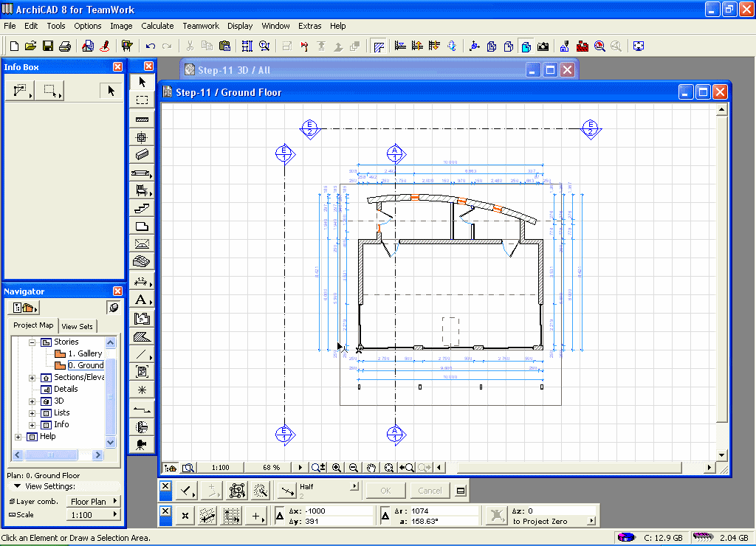The height and width of the screenshot is (546, 756).
Task: Select the Marquee tool in the toolbox
Action: (x=142, y=100)
